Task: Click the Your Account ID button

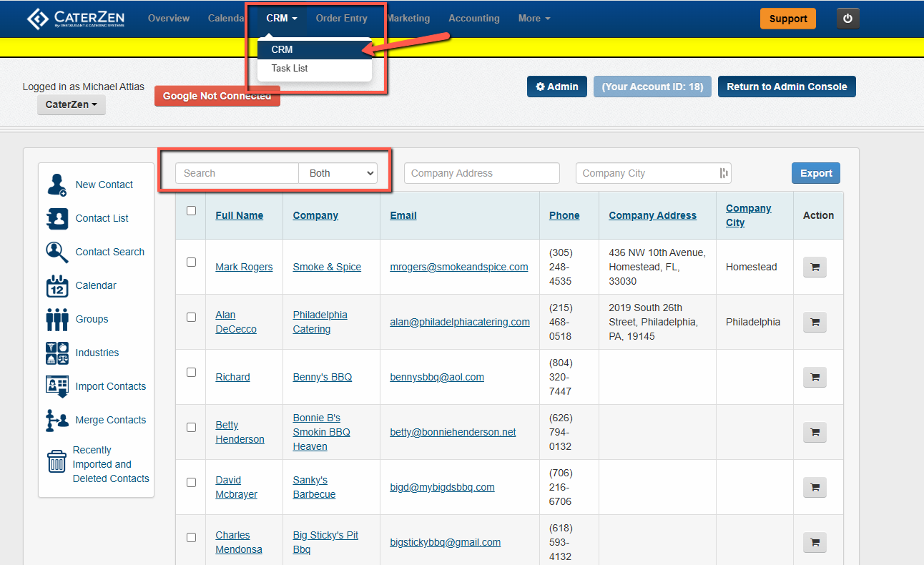Action: pos(652,87)
